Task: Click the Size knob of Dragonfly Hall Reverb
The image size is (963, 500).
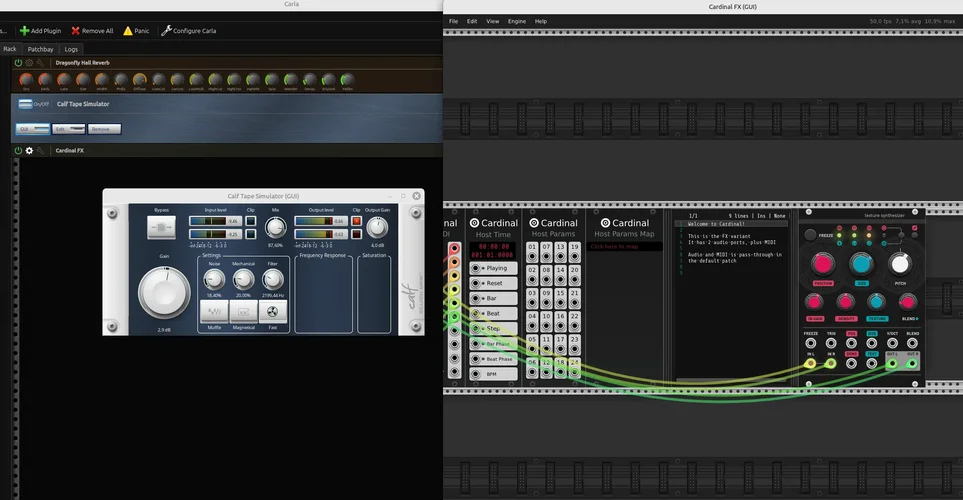Action: [83, 79]
